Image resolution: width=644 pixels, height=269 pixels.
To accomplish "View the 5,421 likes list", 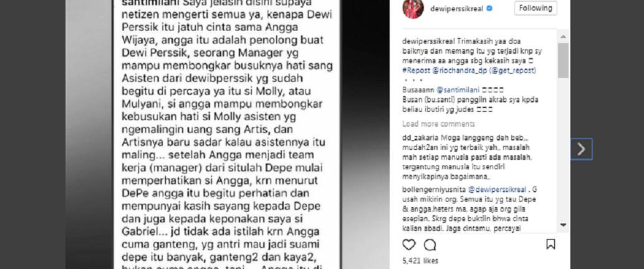I will (420, 261).
